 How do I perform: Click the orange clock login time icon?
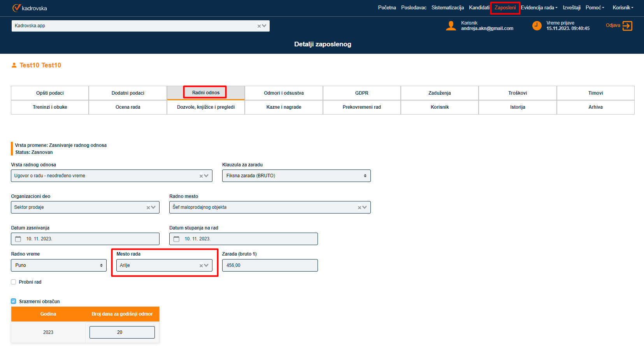[x=537, y=26]
